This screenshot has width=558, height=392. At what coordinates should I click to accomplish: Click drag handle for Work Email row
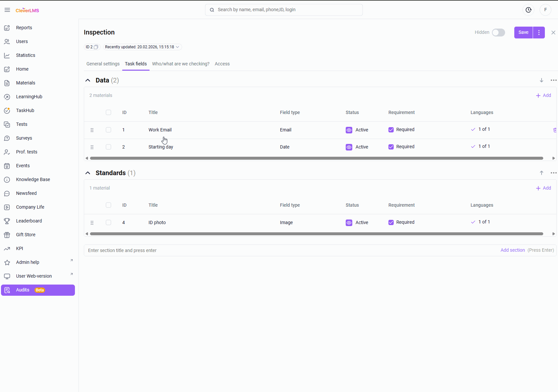(x=92, y=130)
